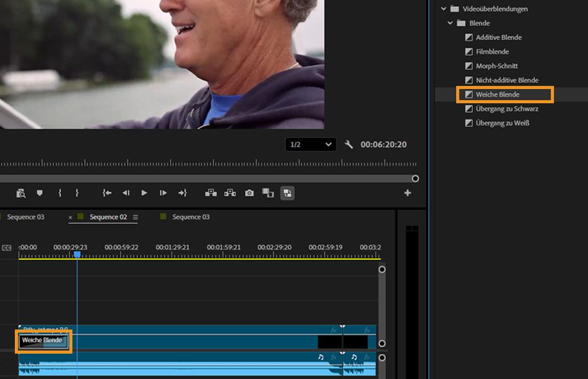Open the Sequence 02 panel menu
Image resolution: width=588 pixels, height=379 pixels.
coord(135,217)
